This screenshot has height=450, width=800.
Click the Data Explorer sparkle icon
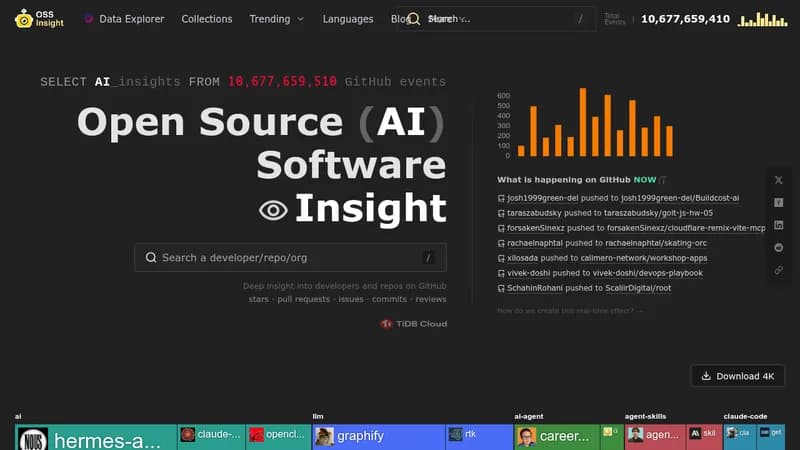pyautogui.click(x=89, y=19)
